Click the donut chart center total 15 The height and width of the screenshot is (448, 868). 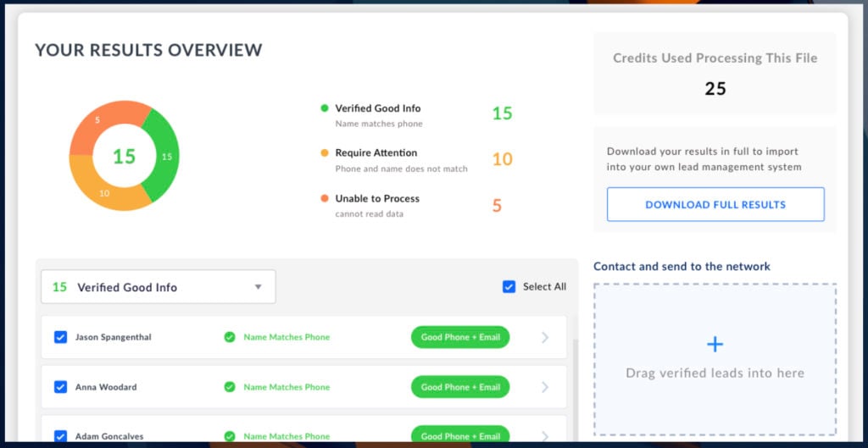click(x=124, y=156)
